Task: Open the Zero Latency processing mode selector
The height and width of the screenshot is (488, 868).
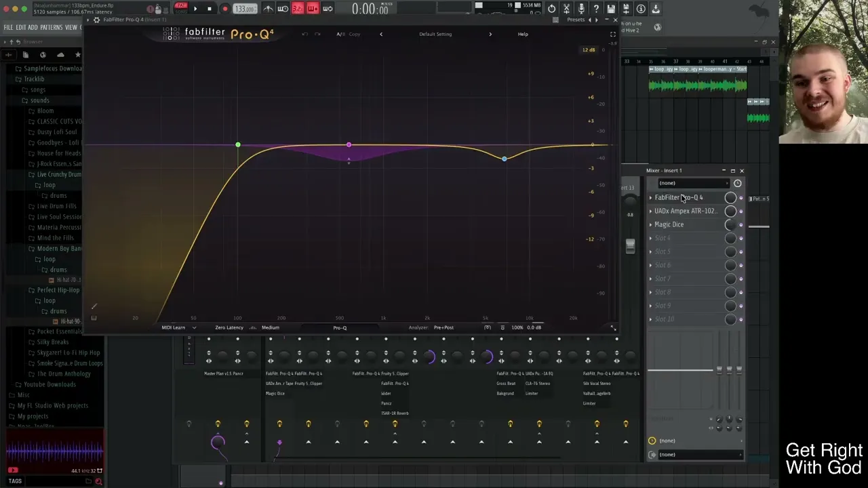Action: (x=229, y=327)
